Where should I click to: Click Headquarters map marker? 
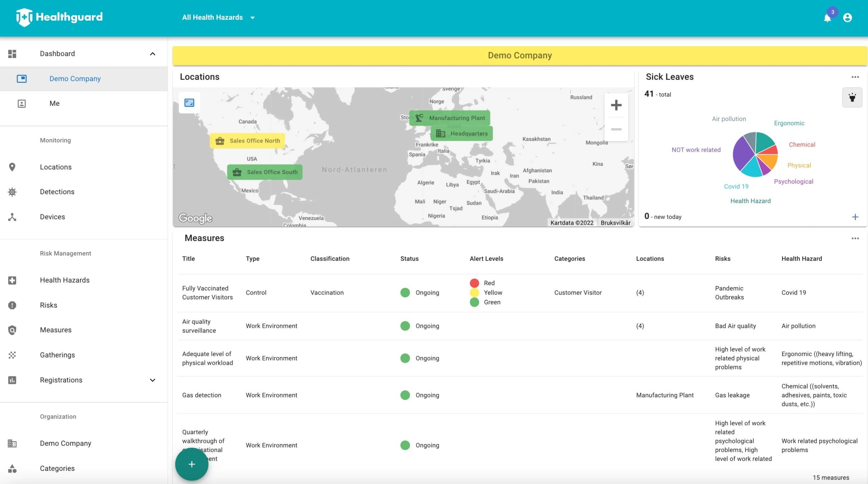(x=461, y=133)
